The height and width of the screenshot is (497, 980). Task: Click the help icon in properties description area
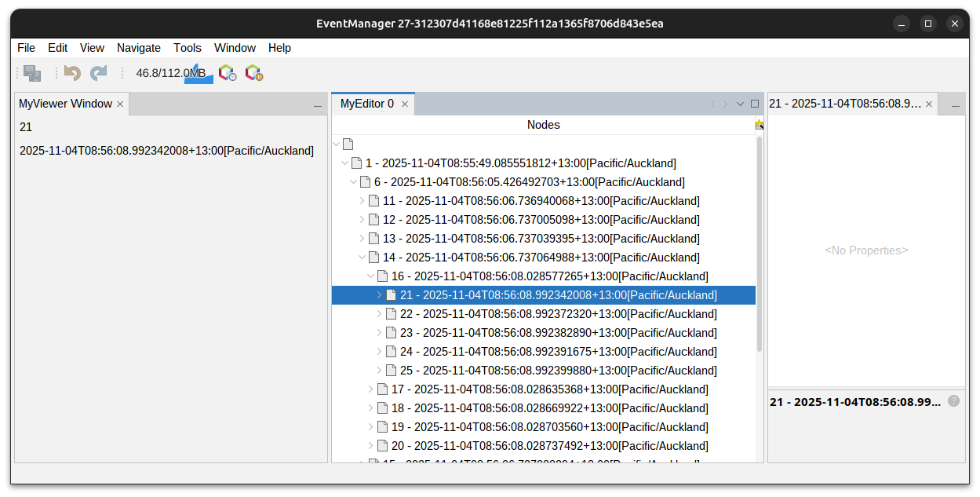(x=953, y=401)
